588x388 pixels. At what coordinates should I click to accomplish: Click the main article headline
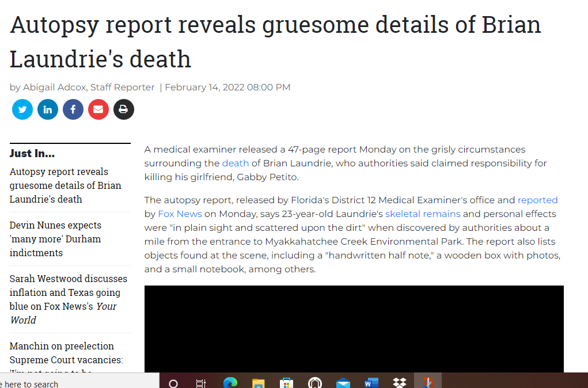pyautogui.click(x=275, y=42)
